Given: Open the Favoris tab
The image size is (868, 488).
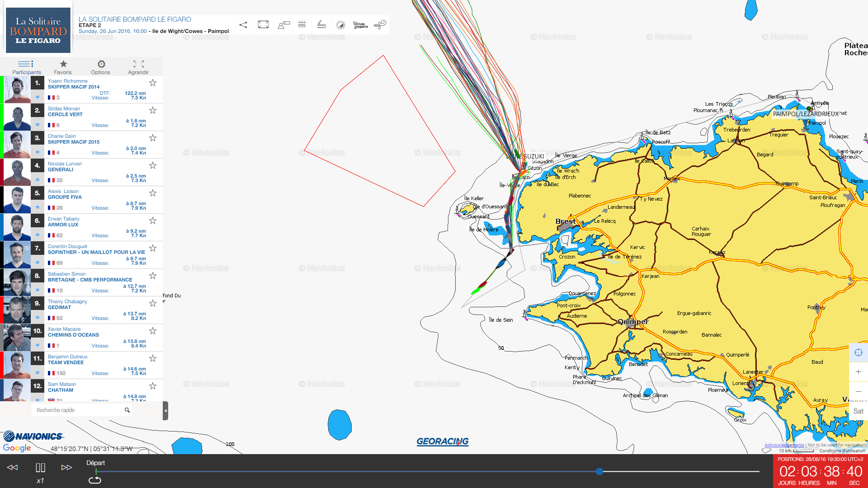Looking at the screenshot, I should coord(63,67).
